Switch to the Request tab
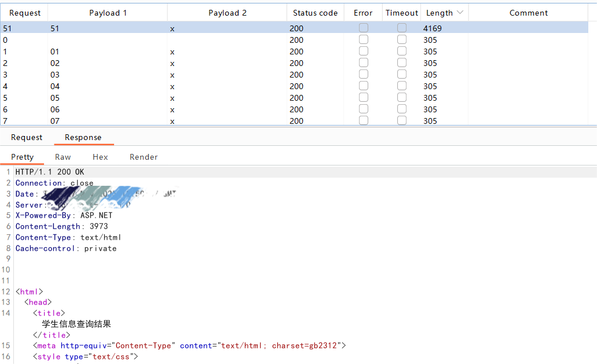 27,137
